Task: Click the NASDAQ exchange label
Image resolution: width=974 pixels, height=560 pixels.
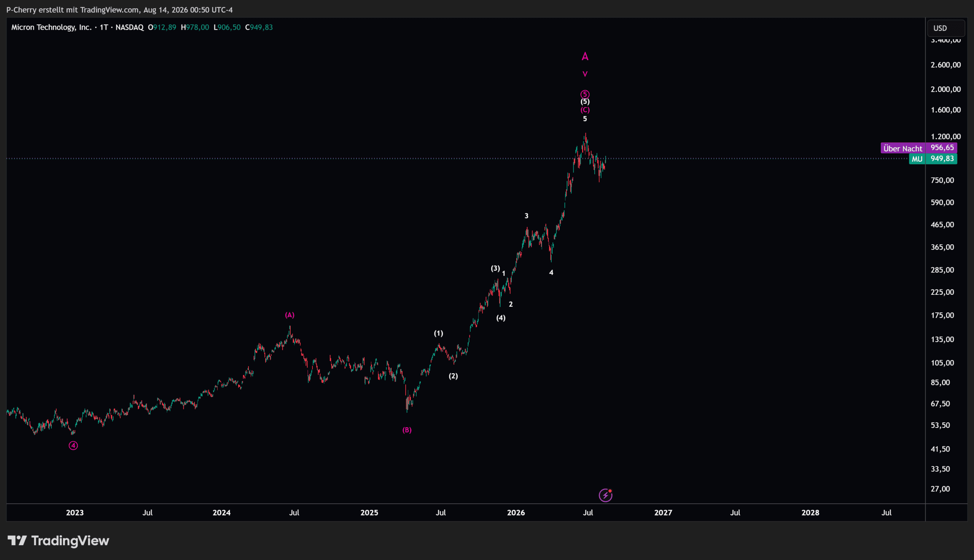Action: click(130, 27)
